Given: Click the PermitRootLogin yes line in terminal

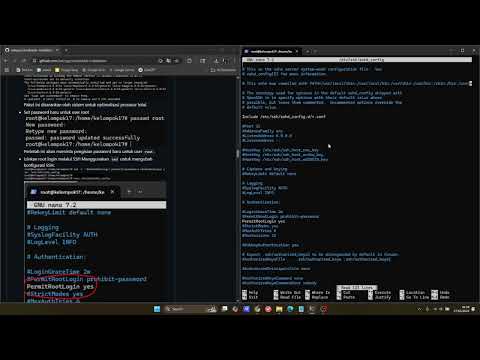Looking at the screenshot, I should pyautogui.click(x=263, y=221).
